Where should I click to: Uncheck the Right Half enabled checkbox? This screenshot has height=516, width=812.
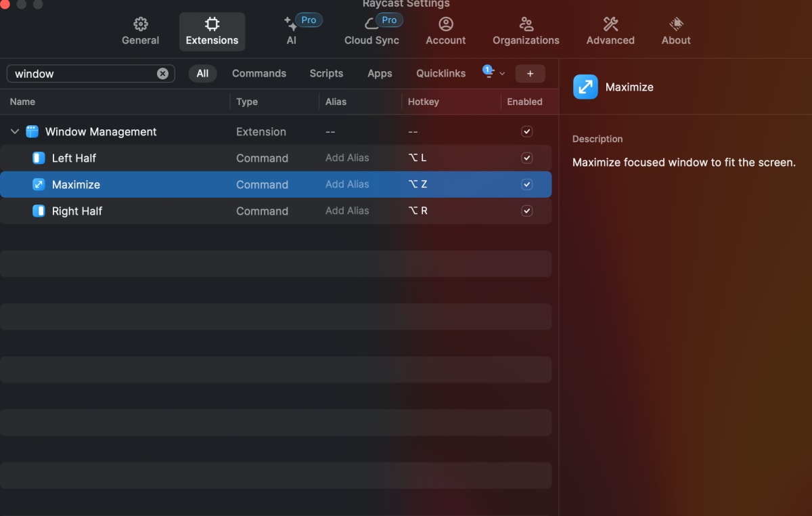pos(527,211)
